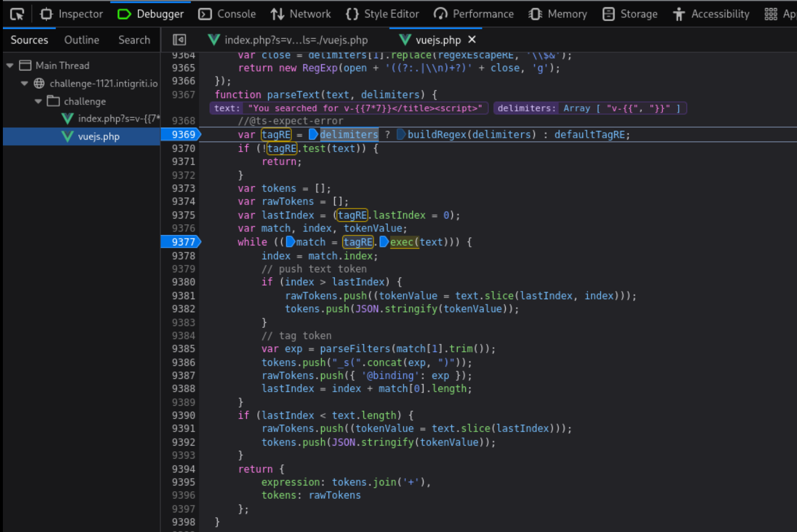Click parseFilters on line 9385
Viewport: 797px width, 532px height.
(x=355, y=349)
